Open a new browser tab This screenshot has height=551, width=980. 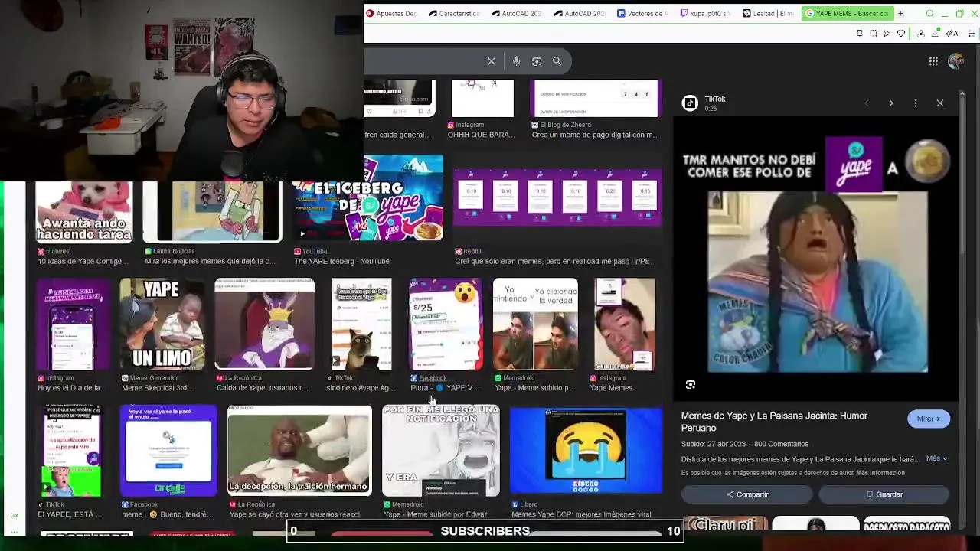tap(900, 13)
